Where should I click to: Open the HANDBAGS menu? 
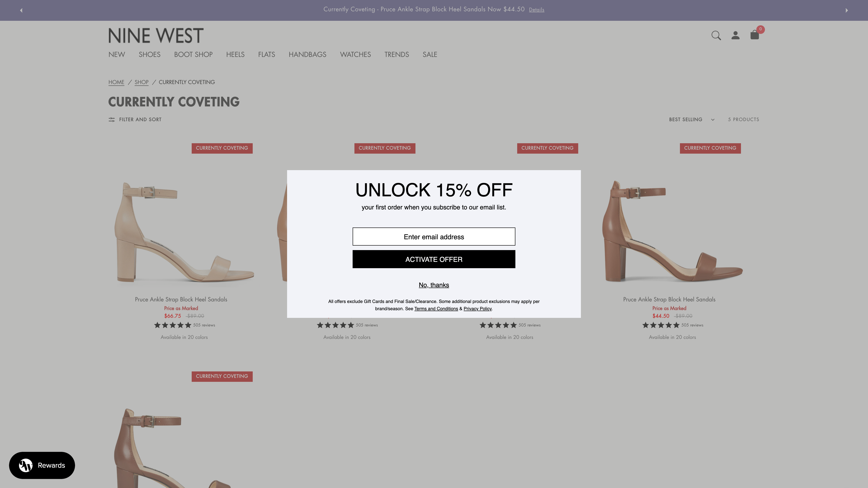(x=308, y=54)
